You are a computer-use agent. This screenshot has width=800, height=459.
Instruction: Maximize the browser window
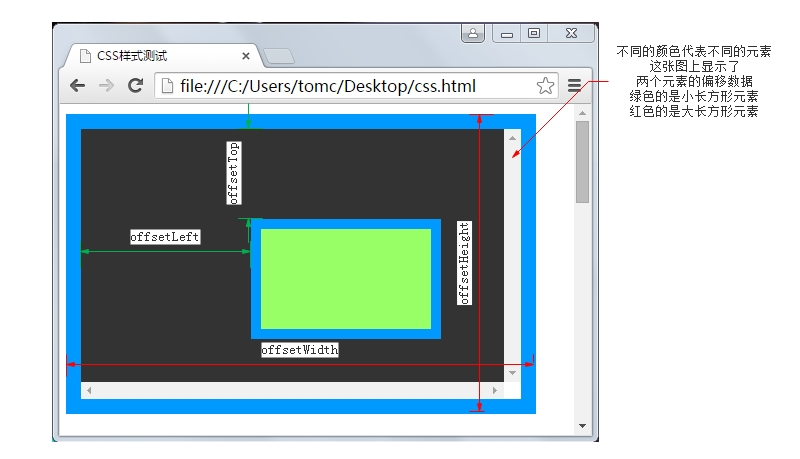534,34
